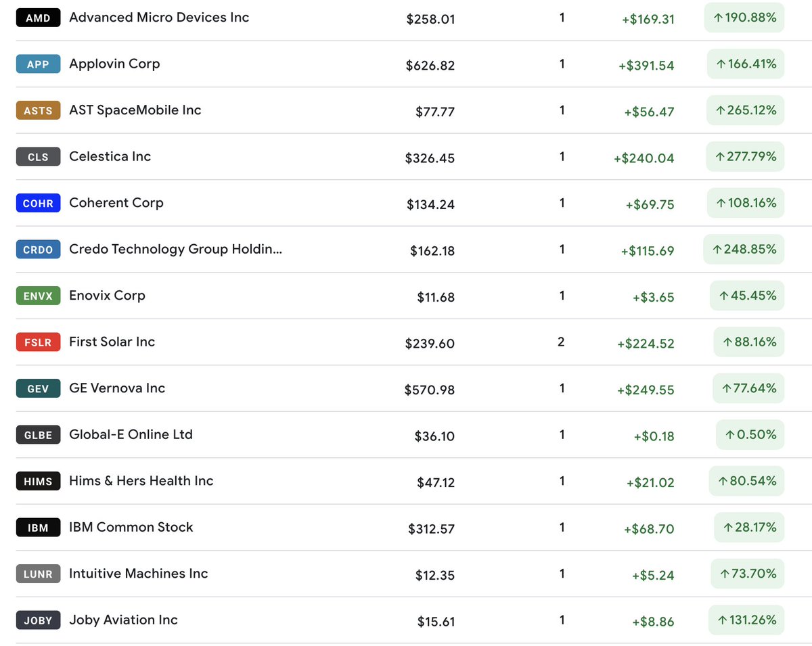This screenshot has height=646, width=812.
Task: Click the 190.88% gain badge for AMD
Action: (744, 18)
